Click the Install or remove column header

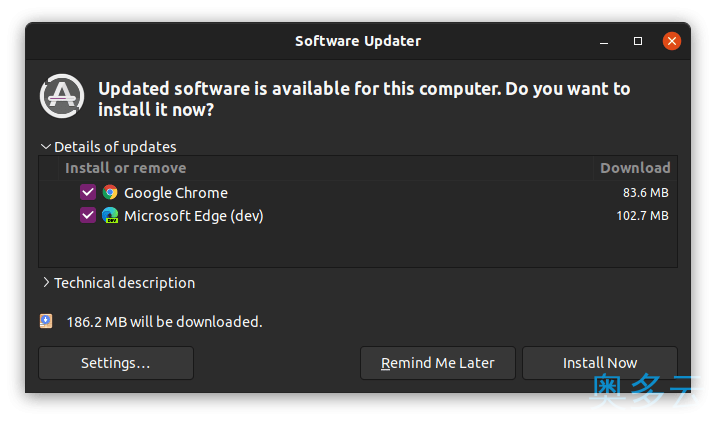[126, 168]
